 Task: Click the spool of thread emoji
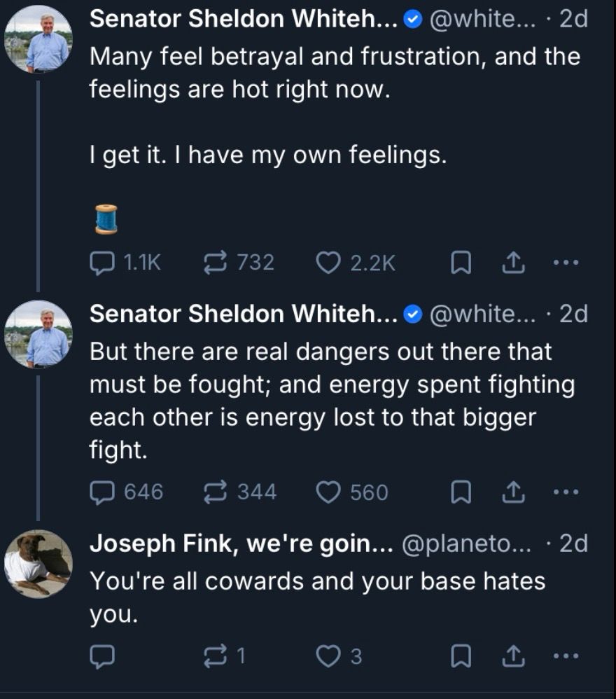[x=105, y=218]
